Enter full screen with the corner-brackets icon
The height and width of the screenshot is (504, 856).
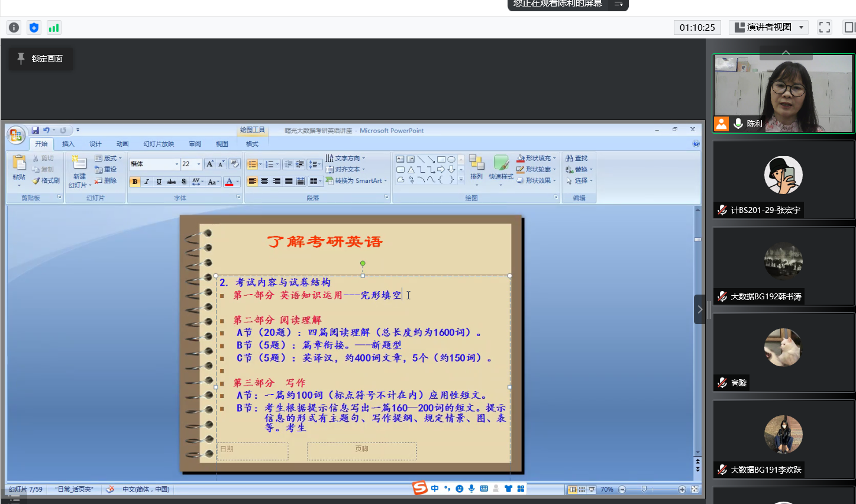(824, 27)
